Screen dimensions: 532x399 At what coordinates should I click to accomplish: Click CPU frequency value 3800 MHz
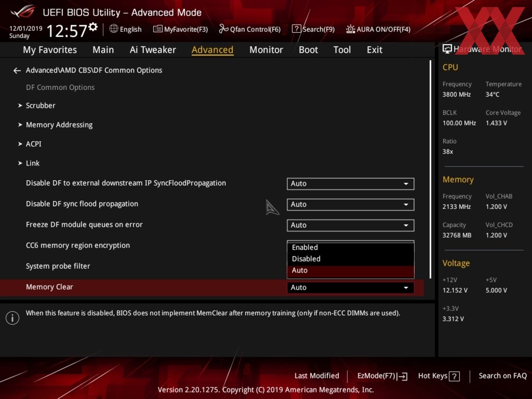(457, 94)
